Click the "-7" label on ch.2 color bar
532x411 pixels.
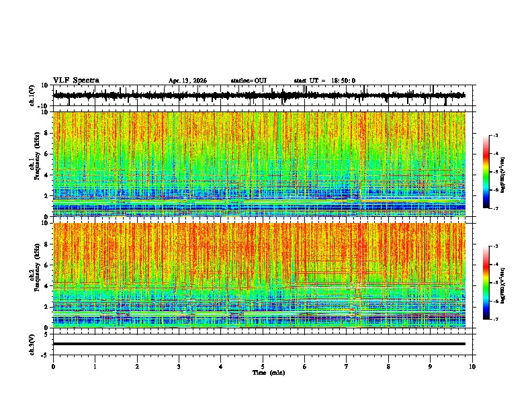496,319
